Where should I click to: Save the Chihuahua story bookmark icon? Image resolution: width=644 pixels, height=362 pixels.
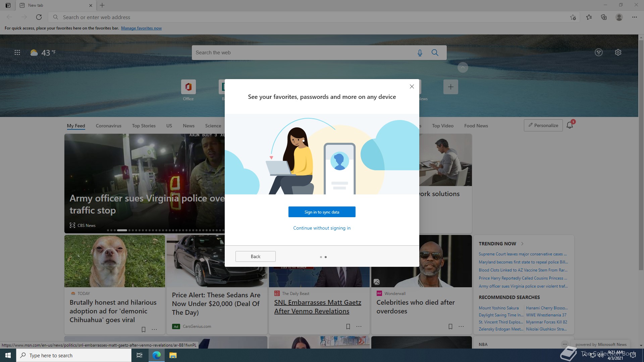pyautogui.click(x=144, y=329)
